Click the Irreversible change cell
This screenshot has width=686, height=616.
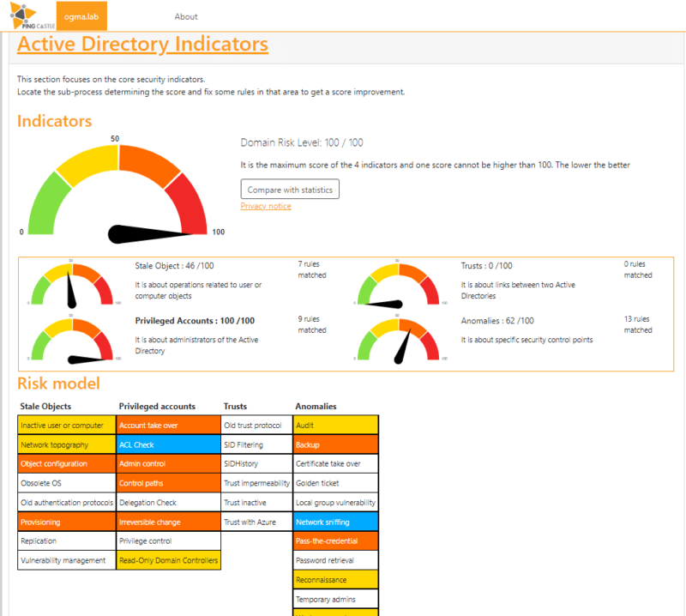point(169,522)
